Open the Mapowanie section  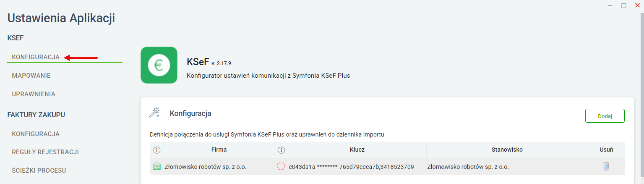31,76
